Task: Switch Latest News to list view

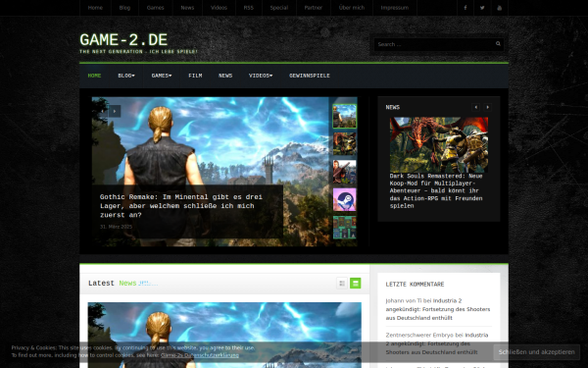Action: click(x=342, y=284)
